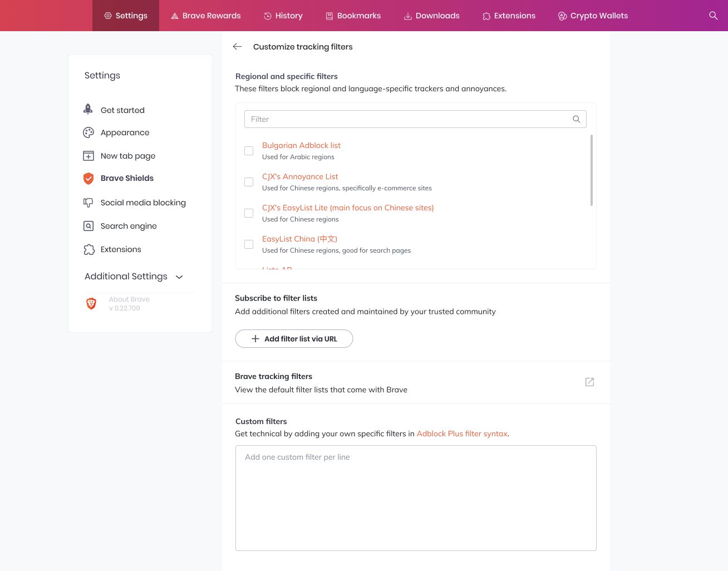Open the History tab
The width and height of the screenshot is (728, 571).
point(283,16)
